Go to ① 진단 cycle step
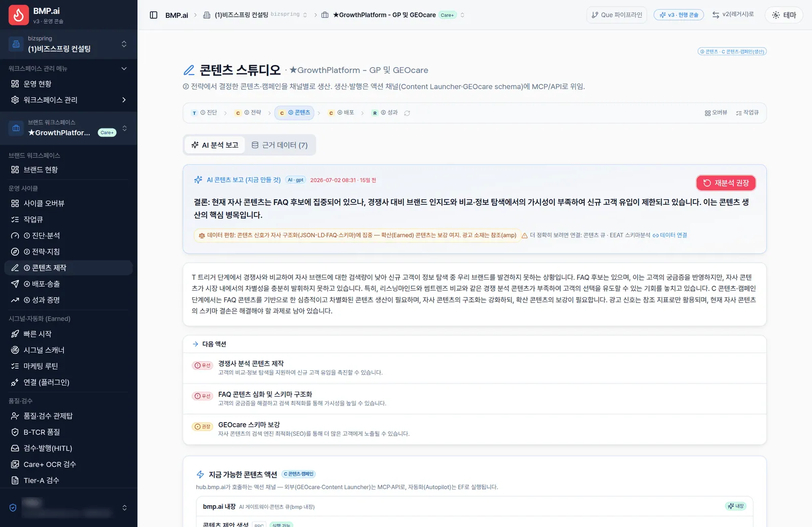 205,113
